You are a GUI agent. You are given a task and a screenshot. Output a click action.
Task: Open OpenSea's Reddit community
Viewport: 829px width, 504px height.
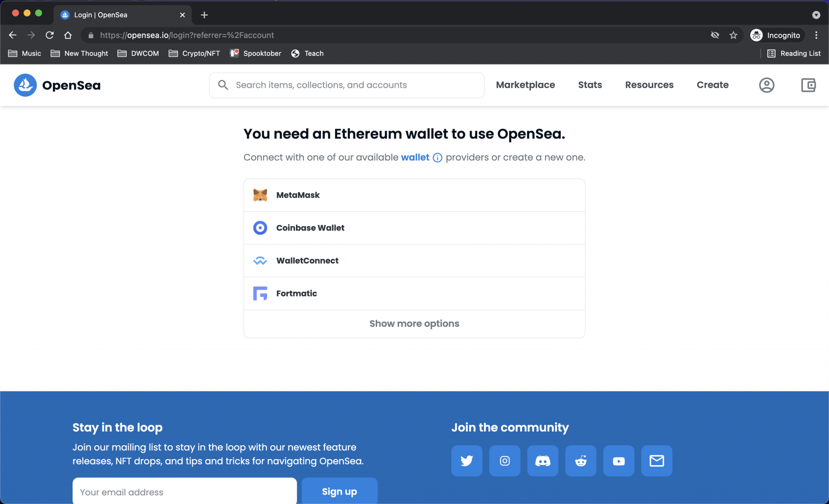tap(580, 461)
